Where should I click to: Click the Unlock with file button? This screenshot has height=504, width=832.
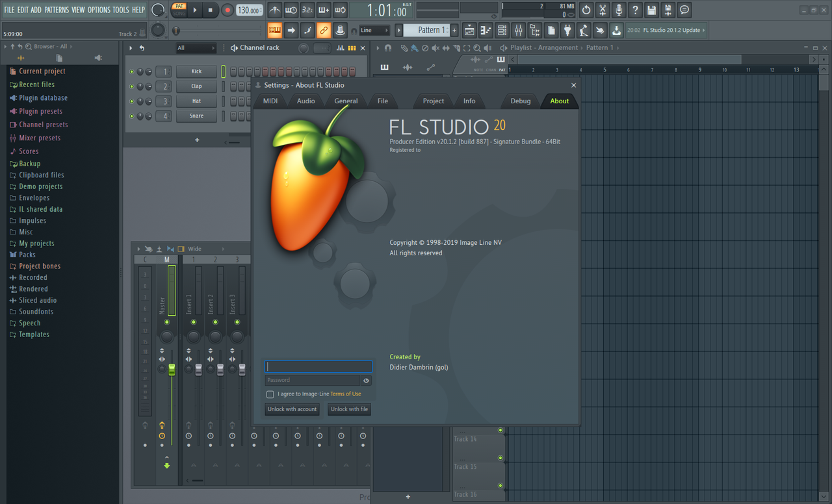pos(349,409)
